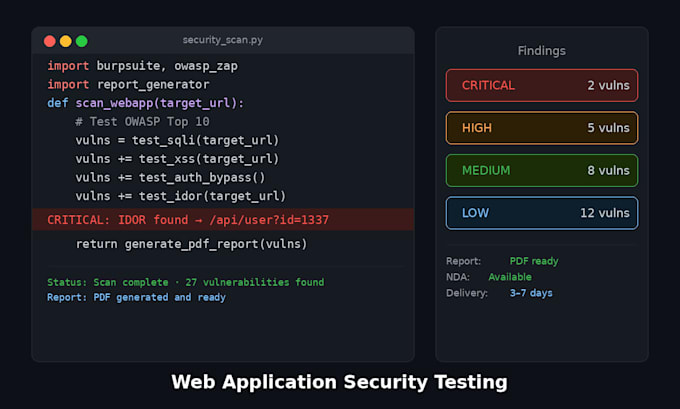Open the LOW 12 vulns finding

click(x=542, y=213)
